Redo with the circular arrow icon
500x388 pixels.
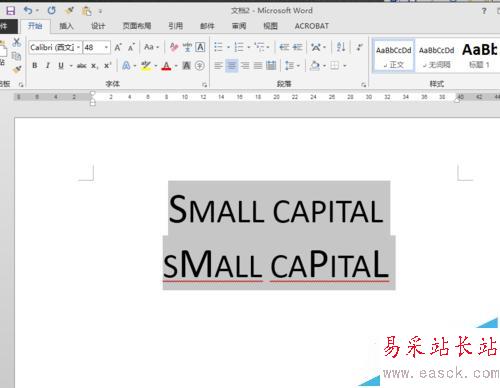tap(51, 11)
